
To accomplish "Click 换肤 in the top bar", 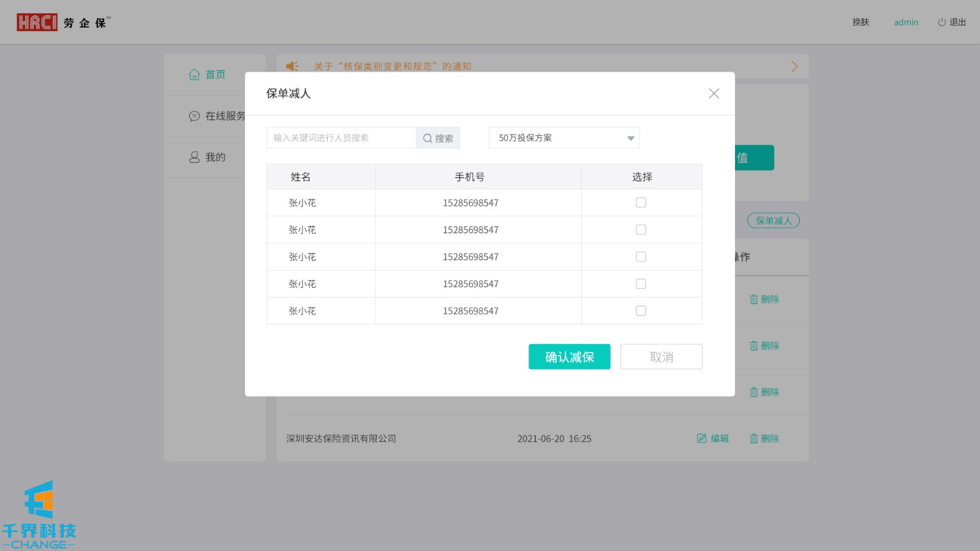I will 861,23.
